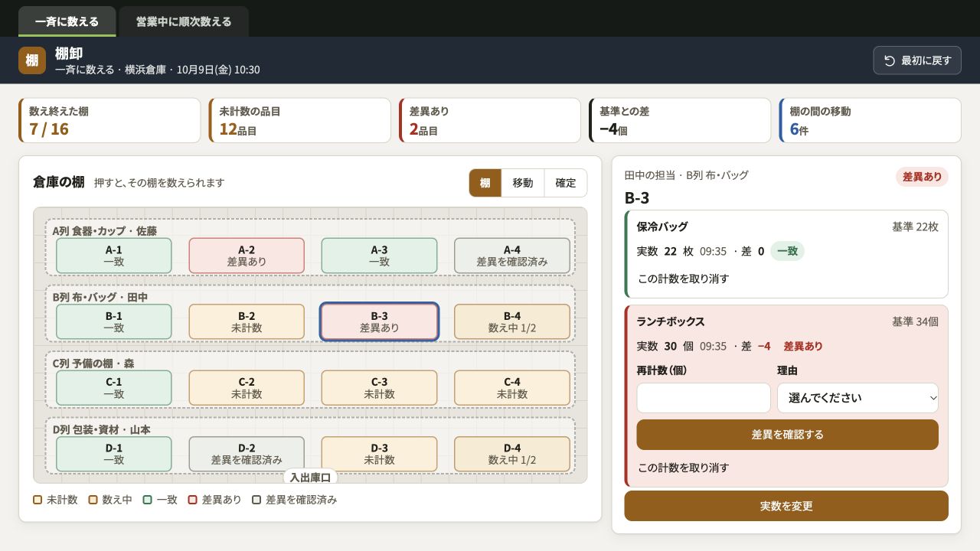Click the 未計数の品目 12品目 card

(299, 120)
